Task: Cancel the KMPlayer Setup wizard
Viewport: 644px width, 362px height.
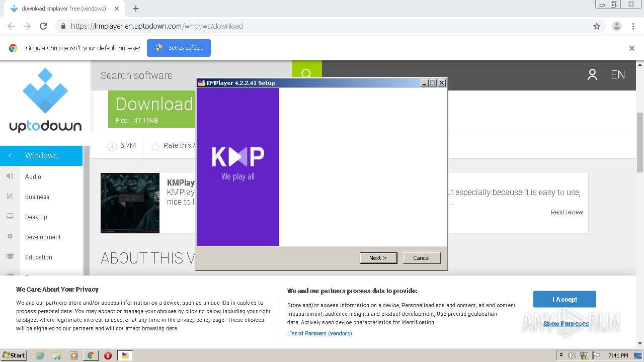Action: (422, 258)
